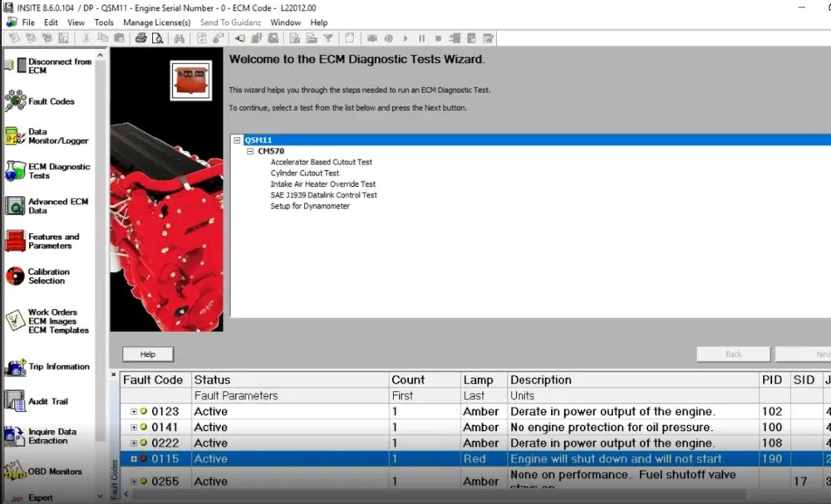Click the sidebar scroll up arrow
Screen dimensions: 831x504
(x=101, y=55)
